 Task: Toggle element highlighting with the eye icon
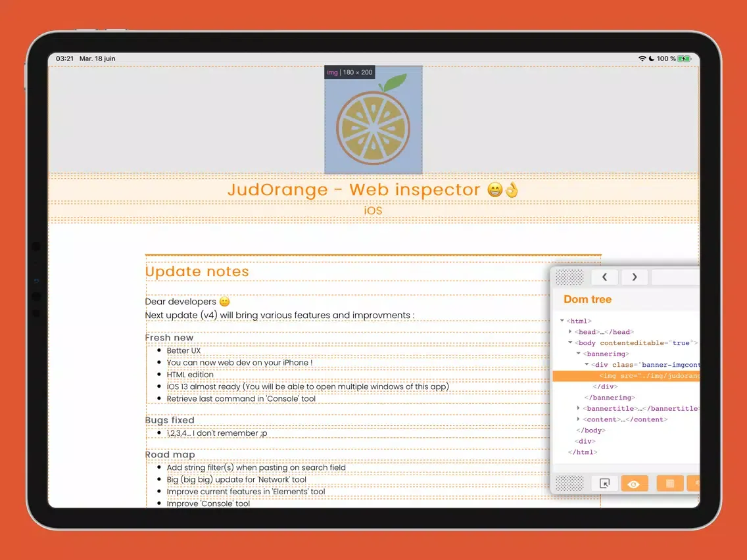[634, 483]
